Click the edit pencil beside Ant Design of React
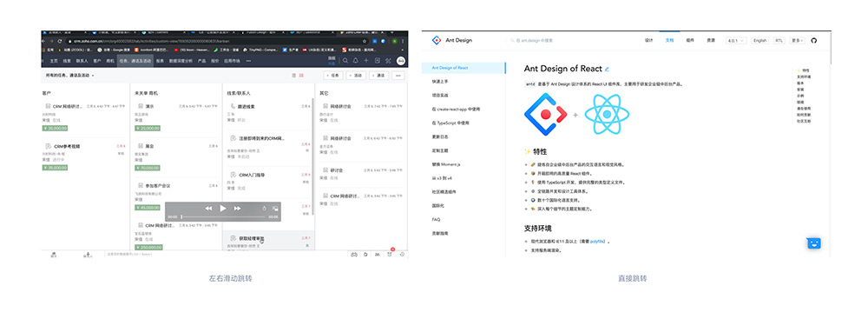 click(x=607, y=70)
